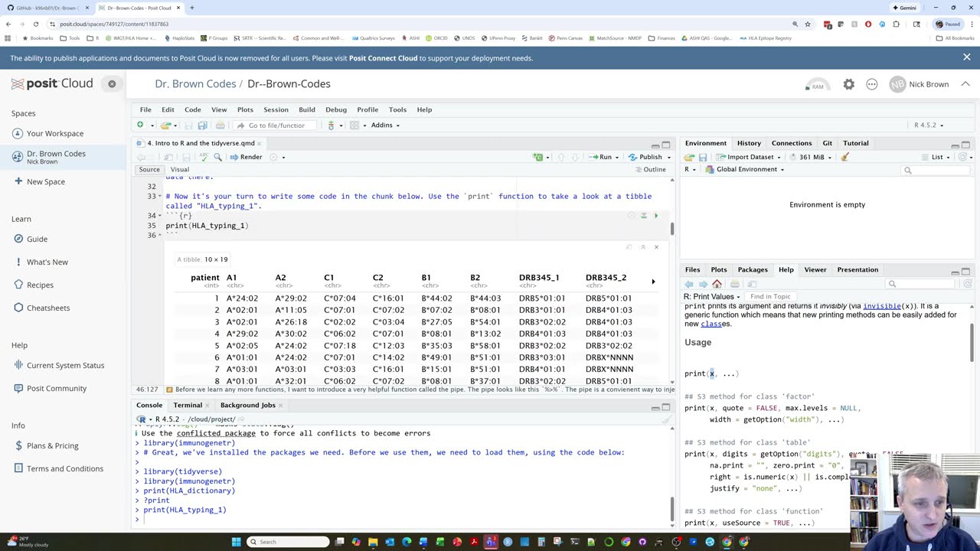Switch to the Git tab
Screen dimensions: 980x551
[x=827, y=143]
